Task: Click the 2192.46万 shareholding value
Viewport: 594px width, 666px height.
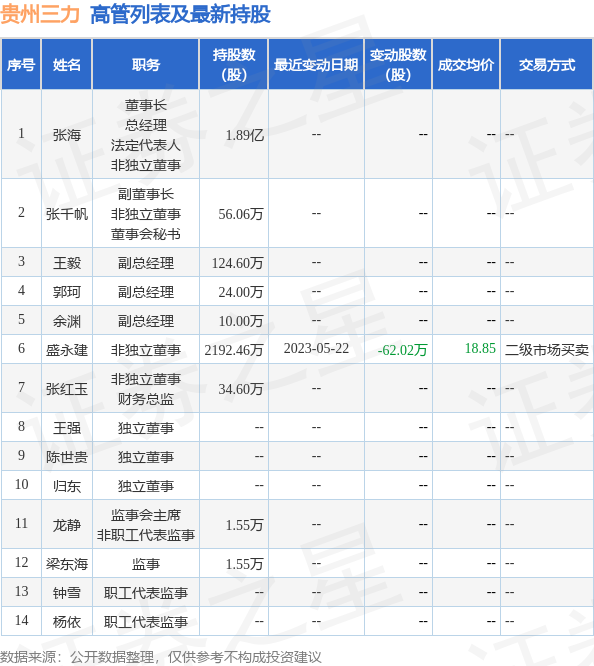Action: click(x=234, y=350)
